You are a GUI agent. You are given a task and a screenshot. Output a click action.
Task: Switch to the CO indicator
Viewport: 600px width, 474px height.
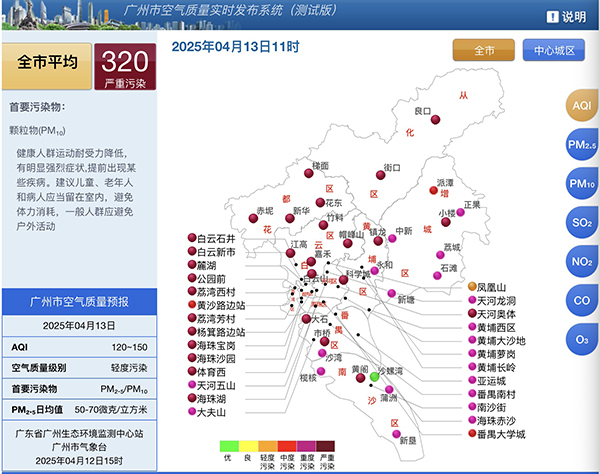point(581,301)
